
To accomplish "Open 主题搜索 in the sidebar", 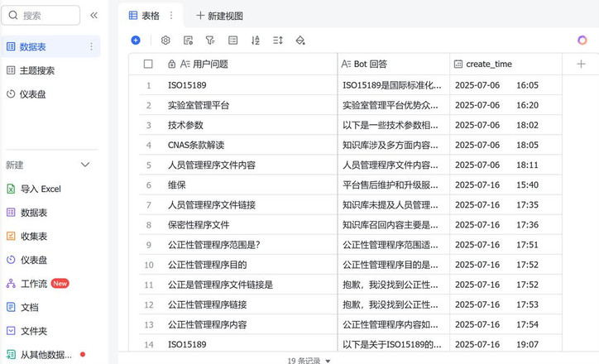I will click(x=37, y=70).
